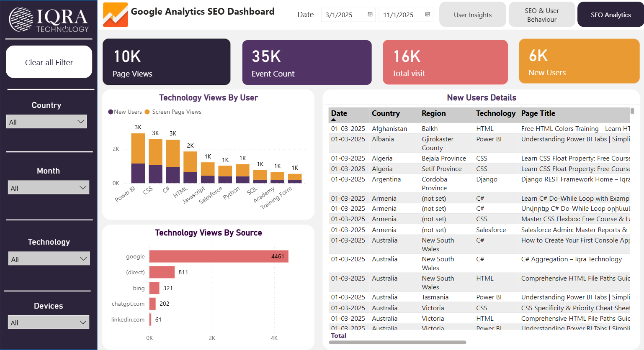Viewport: 644px width, 350px height.
Task: Switch to the User Insights tab
Action: [473, 15]
